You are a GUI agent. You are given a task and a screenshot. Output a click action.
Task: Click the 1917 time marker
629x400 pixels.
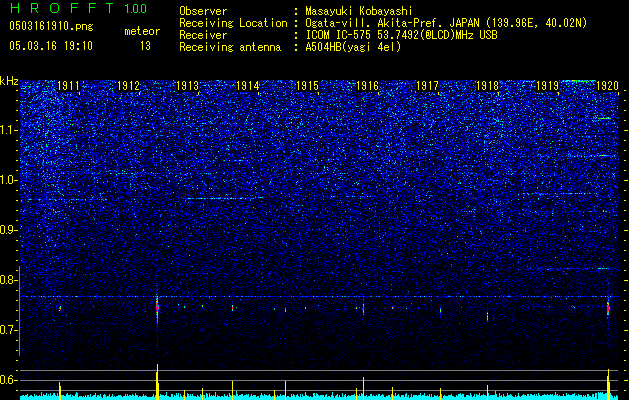coord(427,86)
